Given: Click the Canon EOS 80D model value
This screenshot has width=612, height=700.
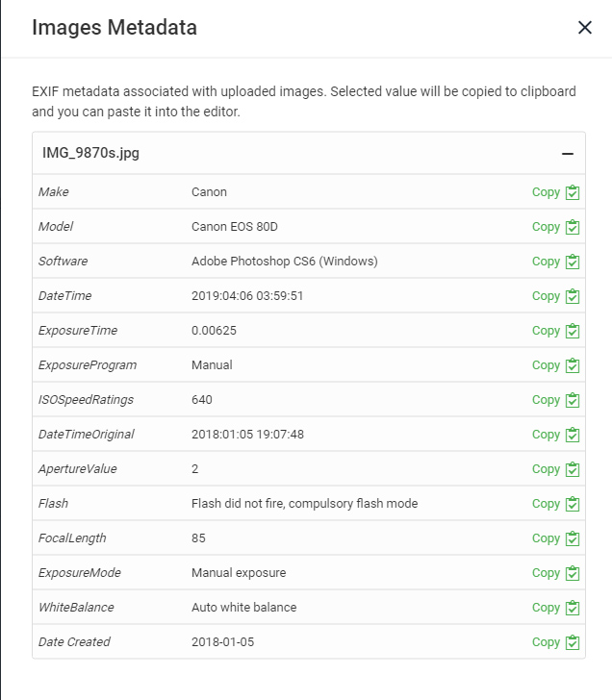Looking at the screenshot, I should 235,227.
